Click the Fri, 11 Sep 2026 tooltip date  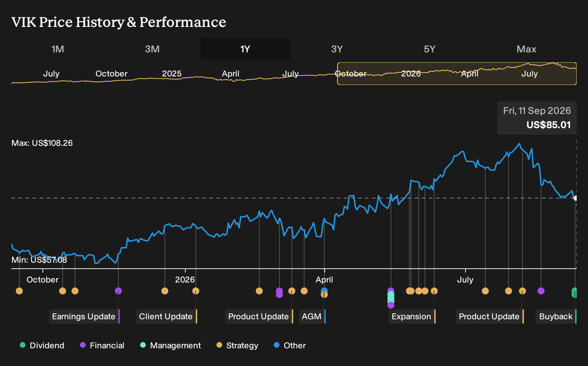tap(537, 111)
